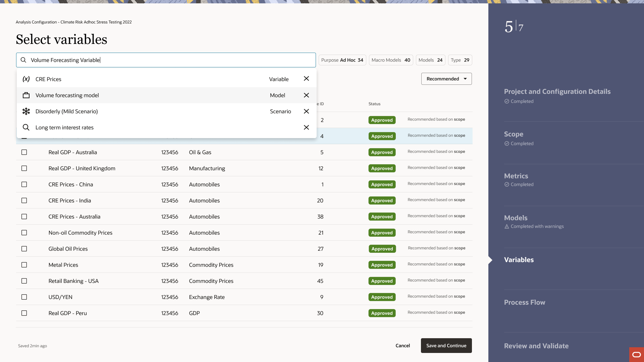The image size is (644, 362).
Task: Go to Project and Configuration Details step
Action: click(557, 92)
